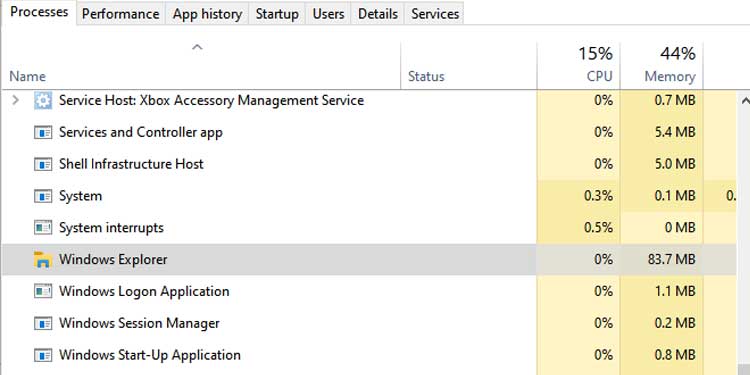Click the 0.1 MB memory value
The image size is (750, 375).
pos(674,196)
